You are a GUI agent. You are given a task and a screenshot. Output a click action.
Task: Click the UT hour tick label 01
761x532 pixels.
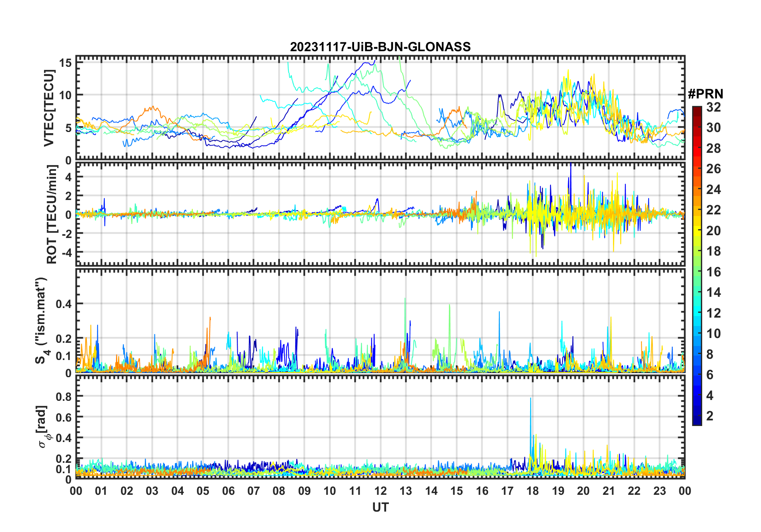point(101,491)
